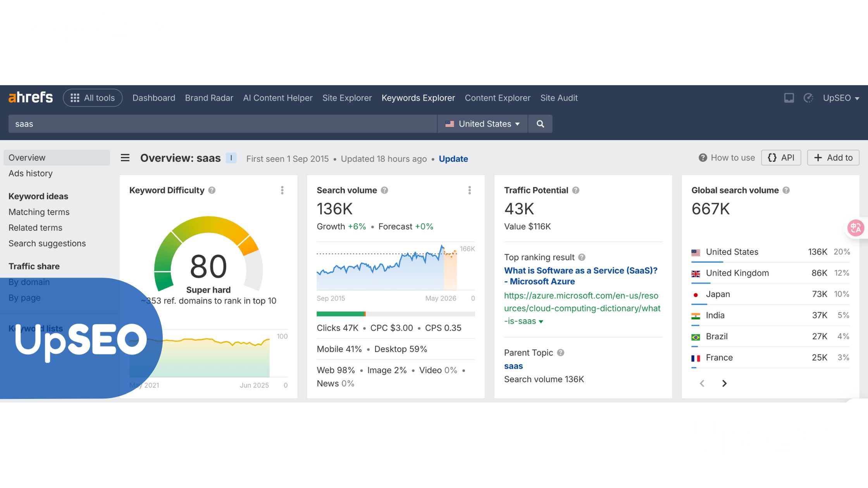Open the How to use help

pos(727,158)
